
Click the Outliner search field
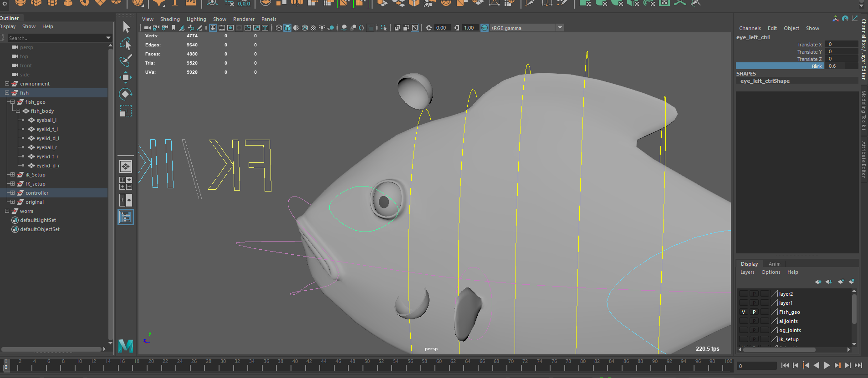(x=57, y=38)
